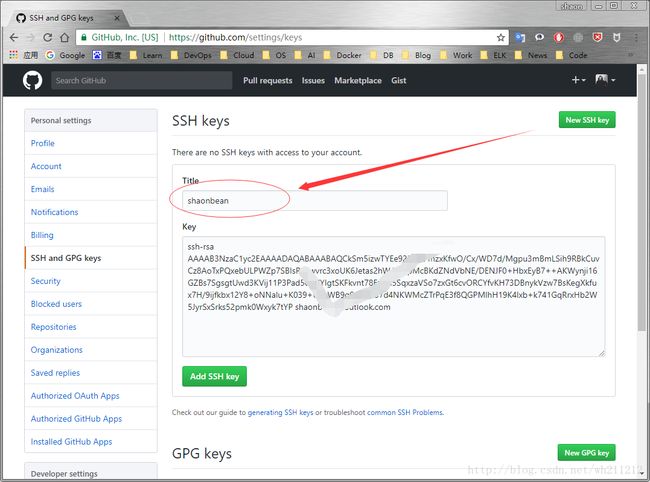Open the Code bookmarks folder

pyautogui.click(x=571, y=55)
